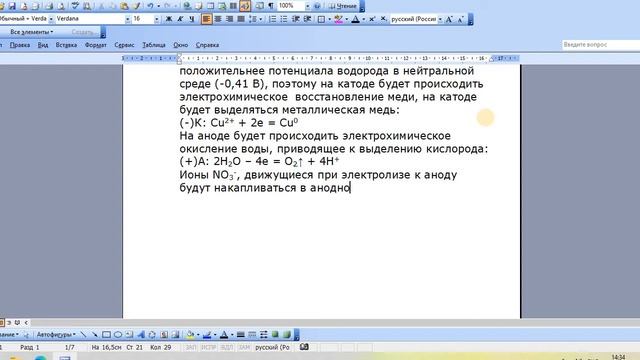Click the Columns icon
Viewport: 640px width, 360px height.
click(x=233, y=6)
